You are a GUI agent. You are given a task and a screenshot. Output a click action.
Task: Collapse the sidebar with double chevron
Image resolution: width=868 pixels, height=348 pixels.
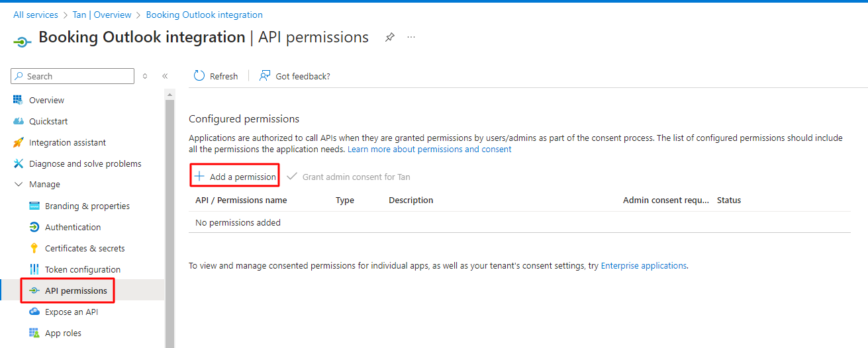[x=165, y=76]
